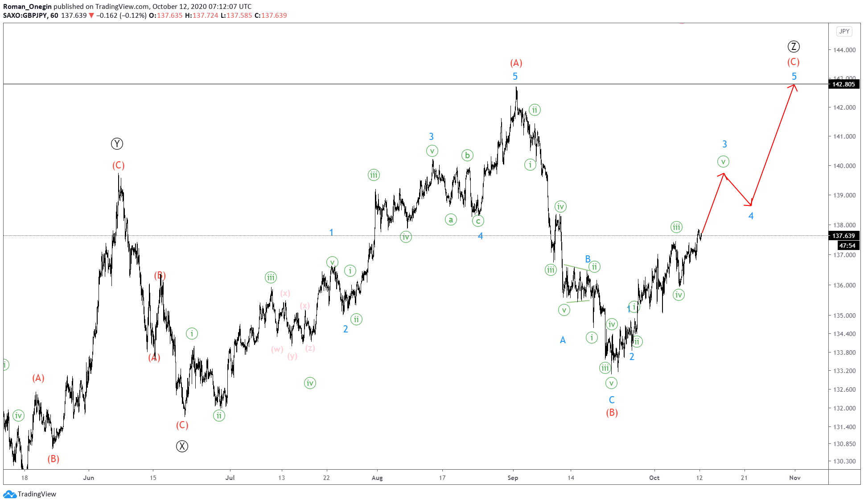Click the TradingView text in footer
Image resolution: width=864 pixels, height=504 pixels.
click(x=37, y=494)
